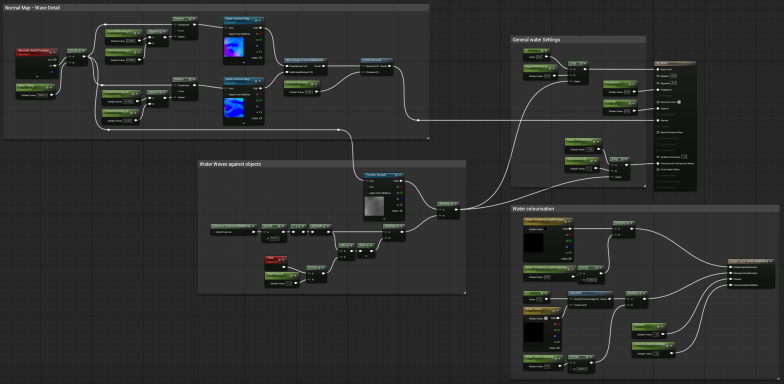Select the Water Waves against objects comment header
This screenshot has height=384, width=784.
point(332,164)
